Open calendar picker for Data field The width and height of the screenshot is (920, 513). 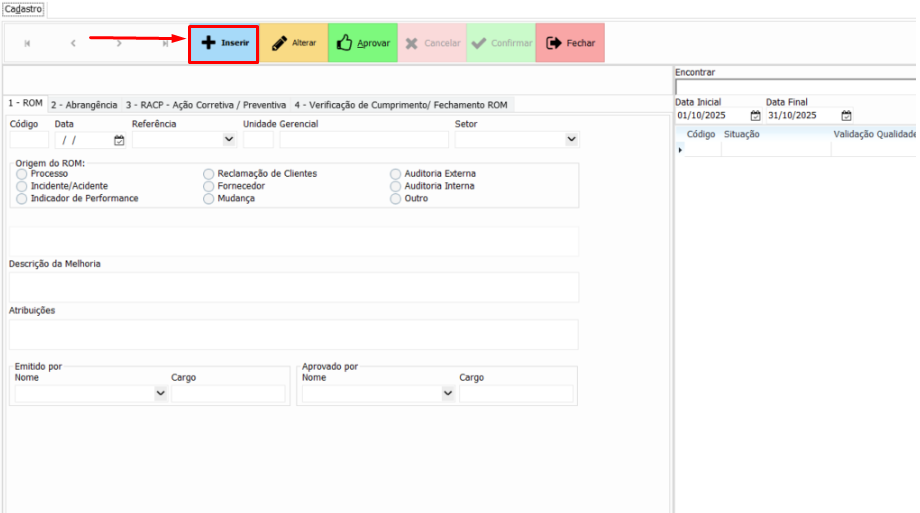tap(119, 140)
